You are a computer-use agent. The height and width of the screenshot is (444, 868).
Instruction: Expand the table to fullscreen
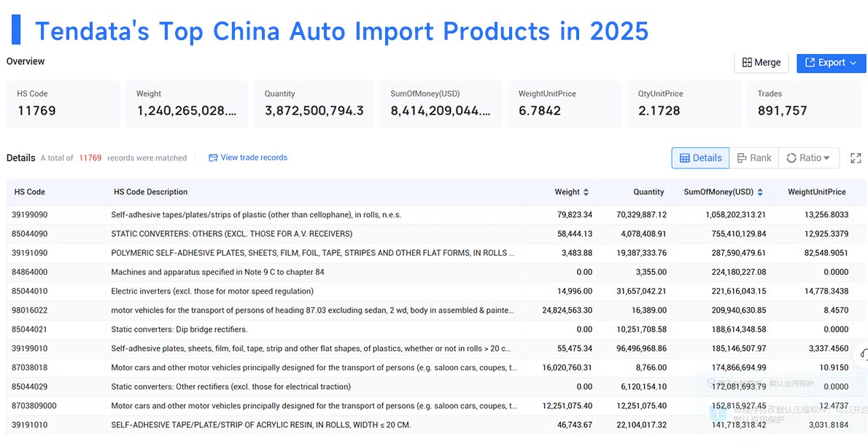856,157
